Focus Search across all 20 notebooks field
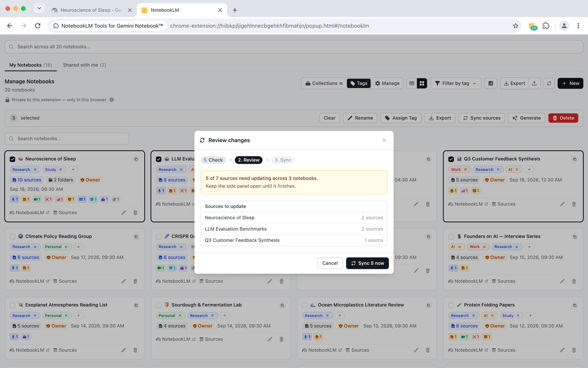The width and height of the screenshot is (588, 368). pyautogui.click(x=294, y=47)
